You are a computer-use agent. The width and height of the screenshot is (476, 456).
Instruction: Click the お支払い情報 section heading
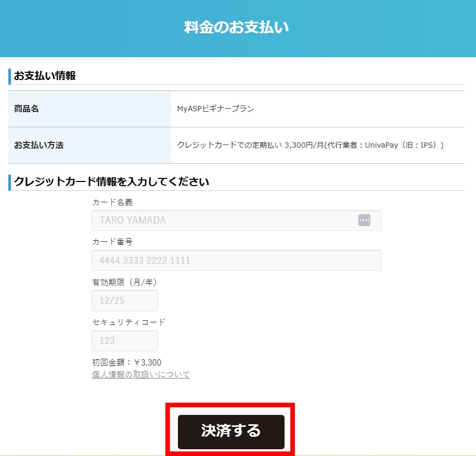click(x=45, y=75)
